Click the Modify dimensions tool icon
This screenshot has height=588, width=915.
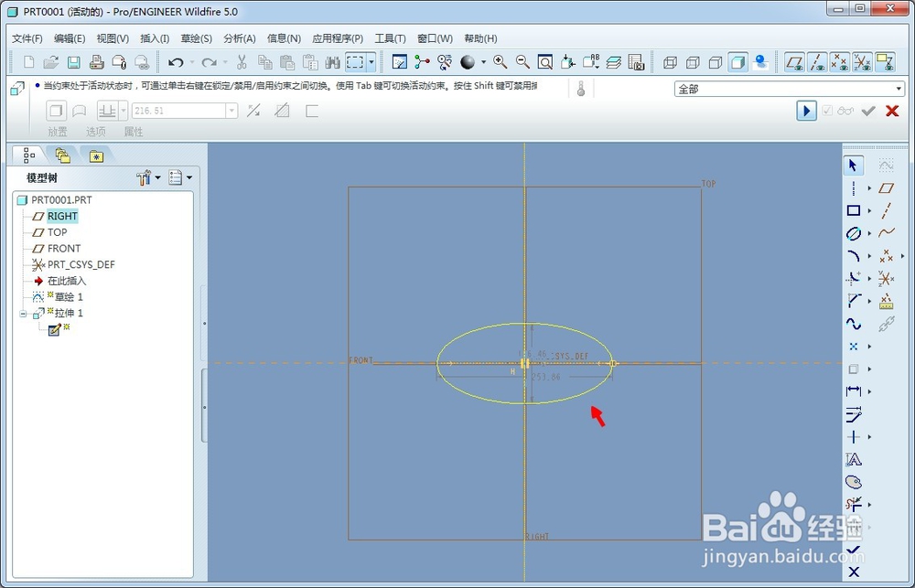tap(853, 414)
